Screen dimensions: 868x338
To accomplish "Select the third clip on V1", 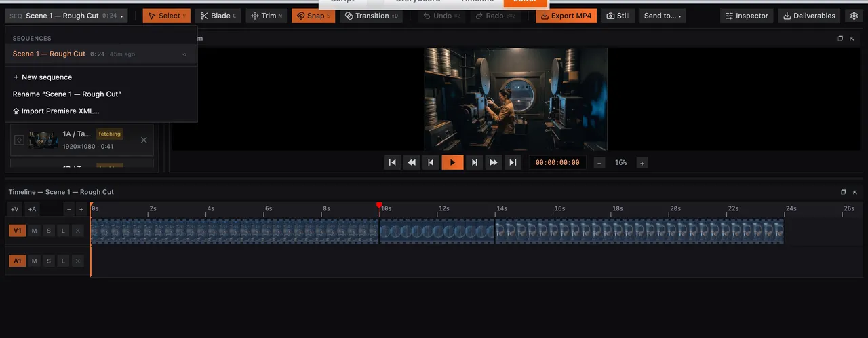I will (639, 231).
